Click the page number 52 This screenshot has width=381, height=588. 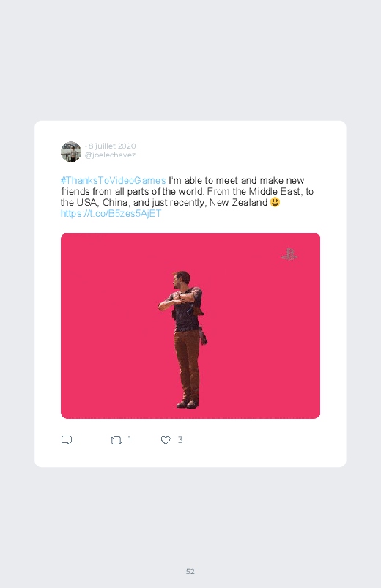[190, 571]
